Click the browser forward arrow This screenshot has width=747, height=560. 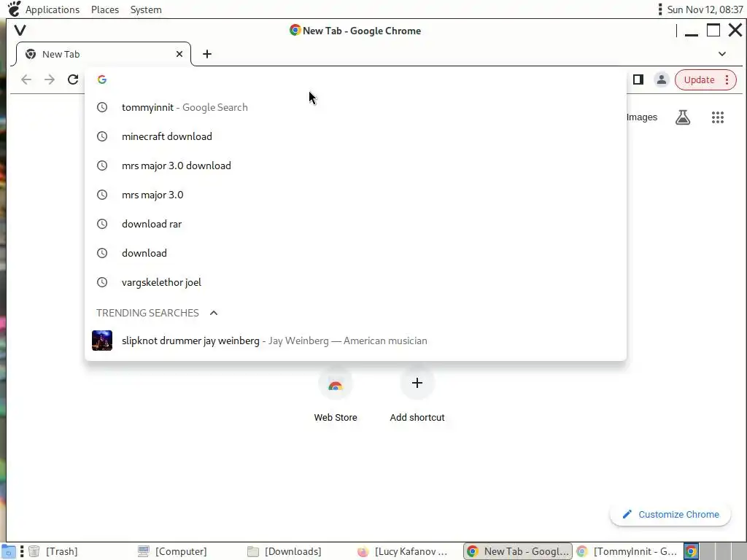click(50, 79)
